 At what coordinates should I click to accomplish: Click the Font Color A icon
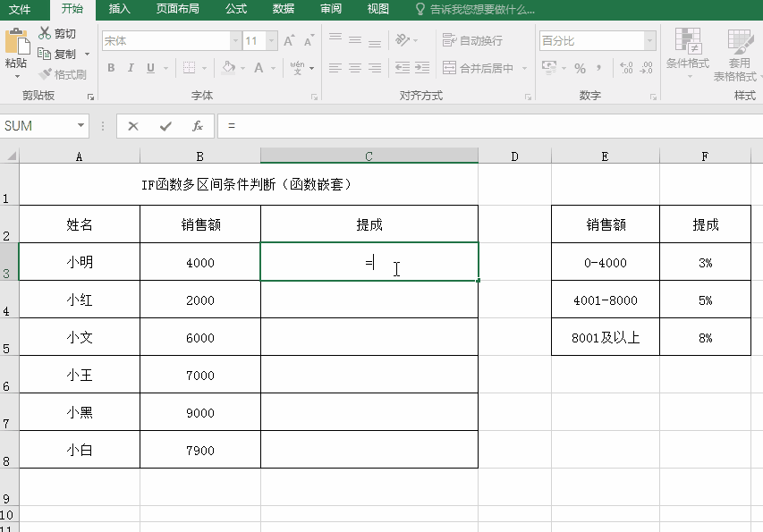coord(259,68)
